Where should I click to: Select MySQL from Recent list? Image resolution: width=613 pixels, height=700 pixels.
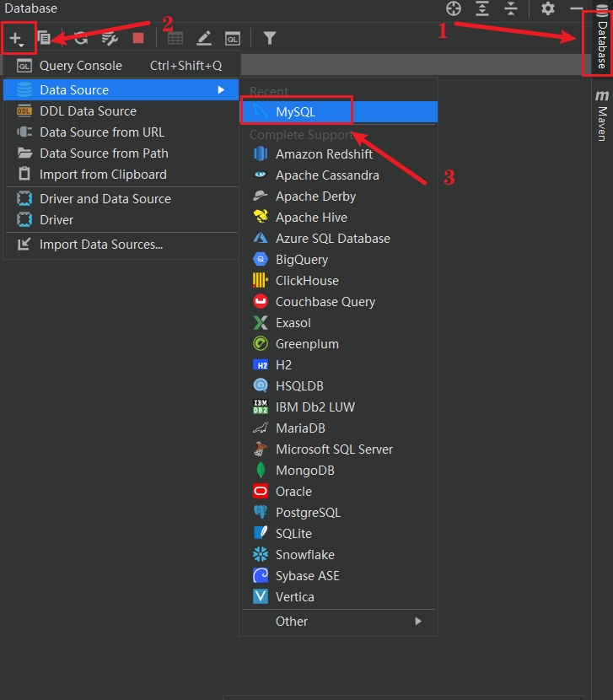tap(339, 111)
